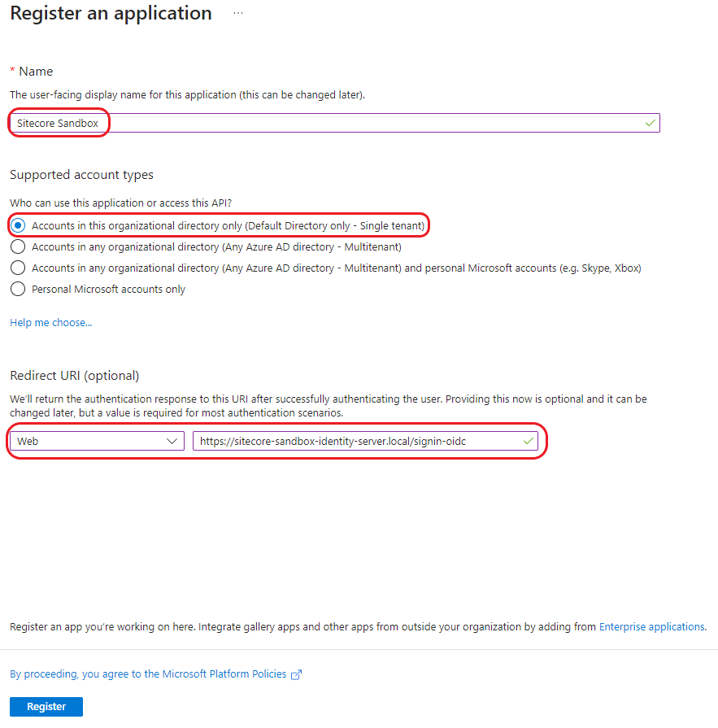This screenshot has height=728, width=718.
Task: Open the Enterprise applications link
Action: (651, 626)
